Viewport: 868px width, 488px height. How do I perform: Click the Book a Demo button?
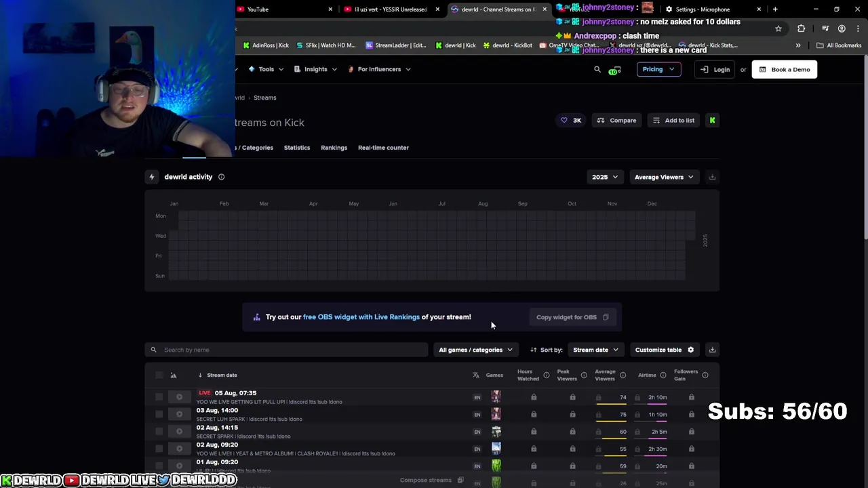(785, 69)
